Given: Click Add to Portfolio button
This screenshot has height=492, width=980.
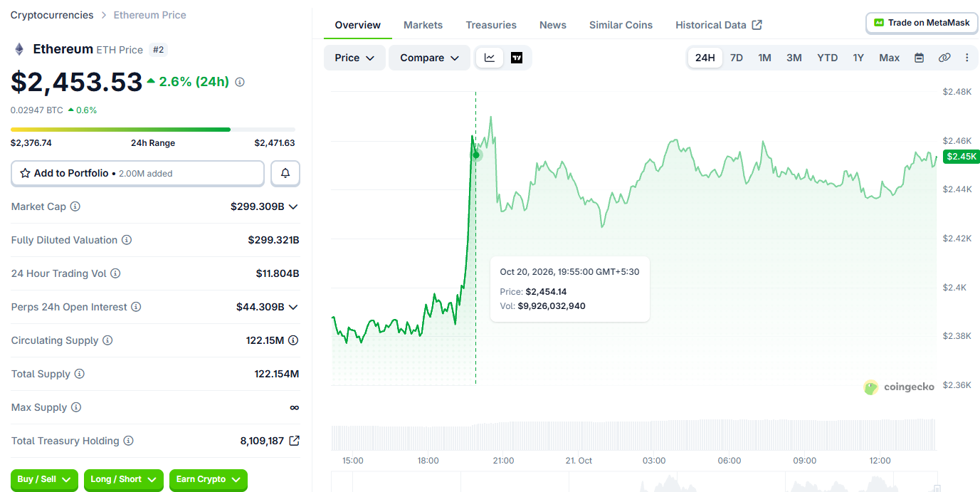Looking at the screenshot, I should point(137,173).
